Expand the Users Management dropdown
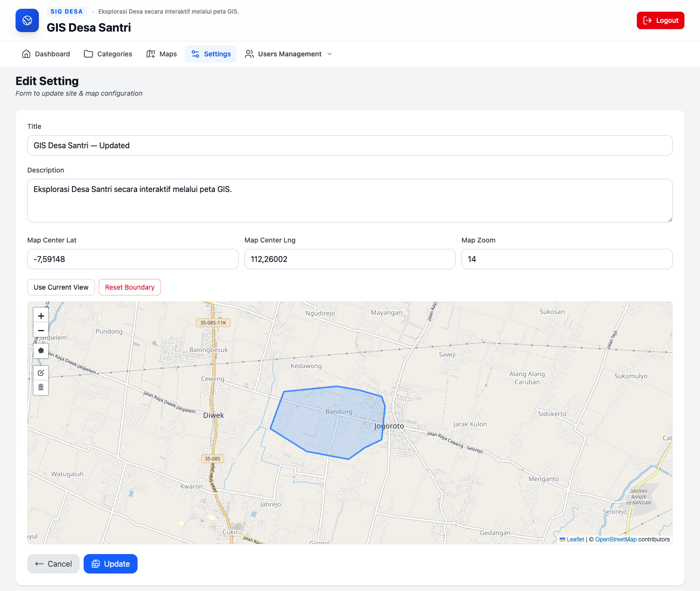 tap(289, 54)
